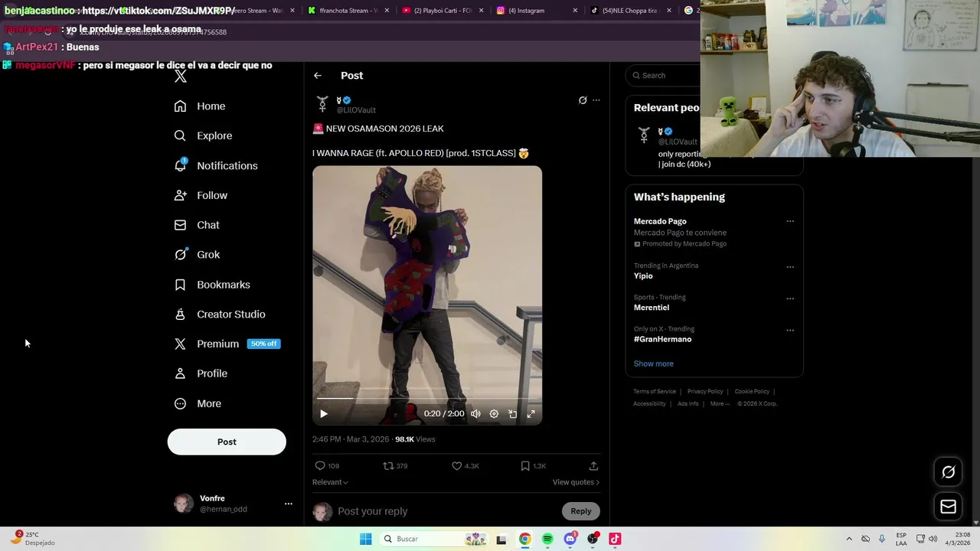Image resolution: width=980 pixels, height=551 pixels.
Task: Go to Home in X sidebar
Action: tap(200, 106)
